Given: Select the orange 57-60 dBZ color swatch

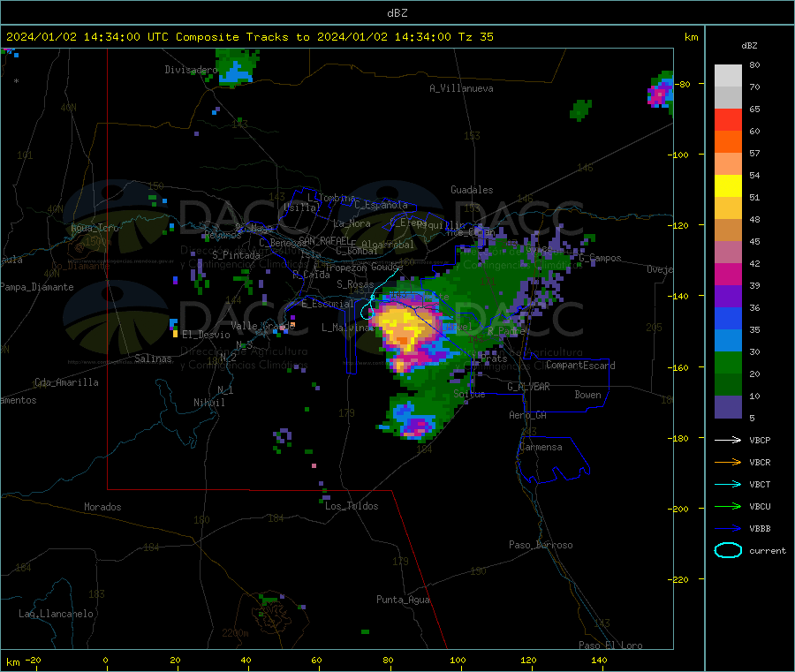Looking at the screenshot, I should [x=728, y=142].
